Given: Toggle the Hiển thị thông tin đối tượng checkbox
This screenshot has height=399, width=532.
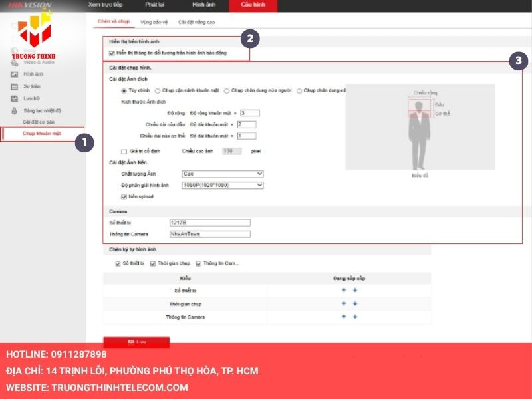Looking at the screenshot, I should point(112,52).
